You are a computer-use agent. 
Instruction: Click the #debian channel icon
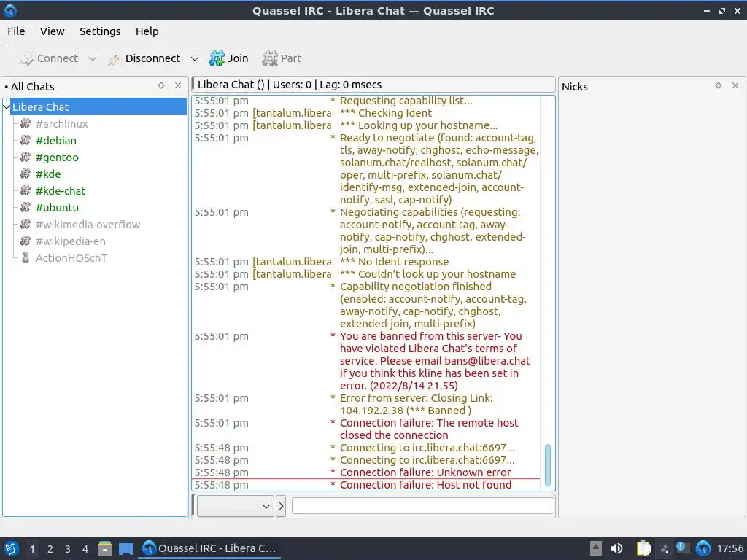[26, 140]
